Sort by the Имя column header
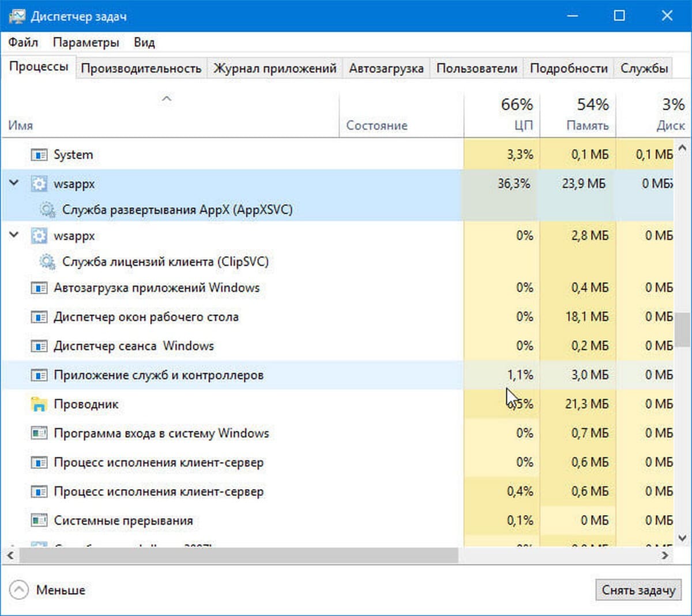The height and width of the screenshot is (616, 692). click(x=170, y=115)
